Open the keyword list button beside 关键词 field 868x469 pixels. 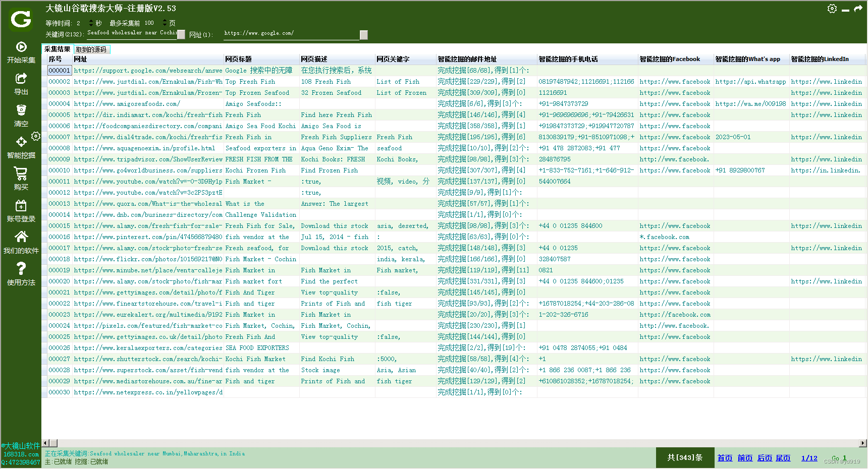[x=181, y=34]
